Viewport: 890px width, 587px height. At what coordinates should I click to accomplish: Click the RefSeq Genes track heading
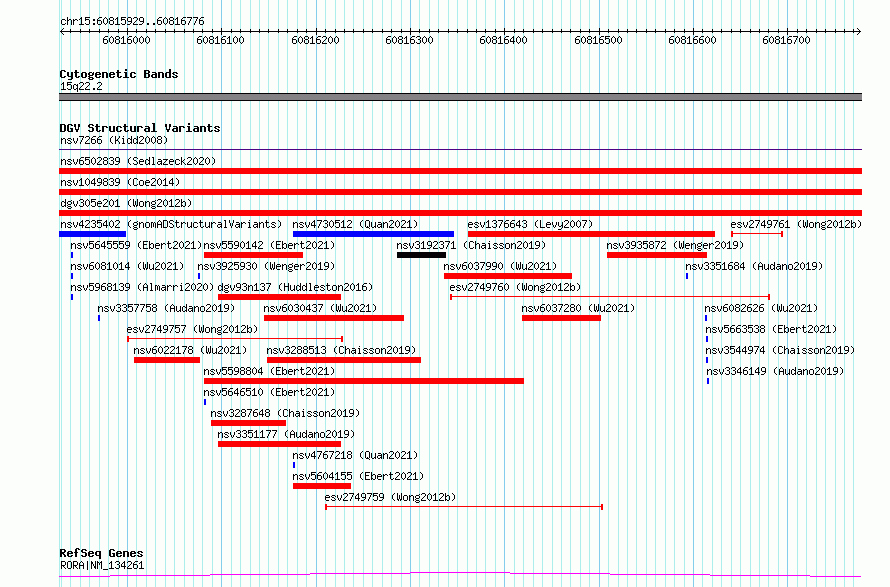101,553
